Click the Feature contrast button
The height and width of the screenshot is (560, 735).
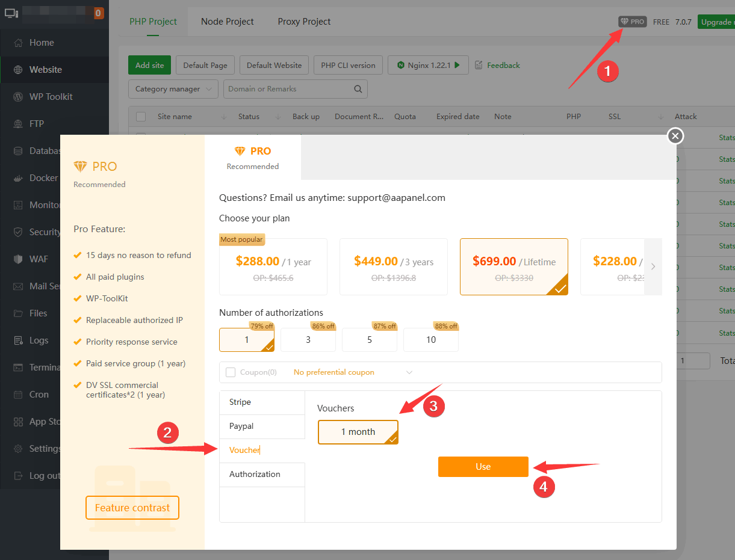132,508
